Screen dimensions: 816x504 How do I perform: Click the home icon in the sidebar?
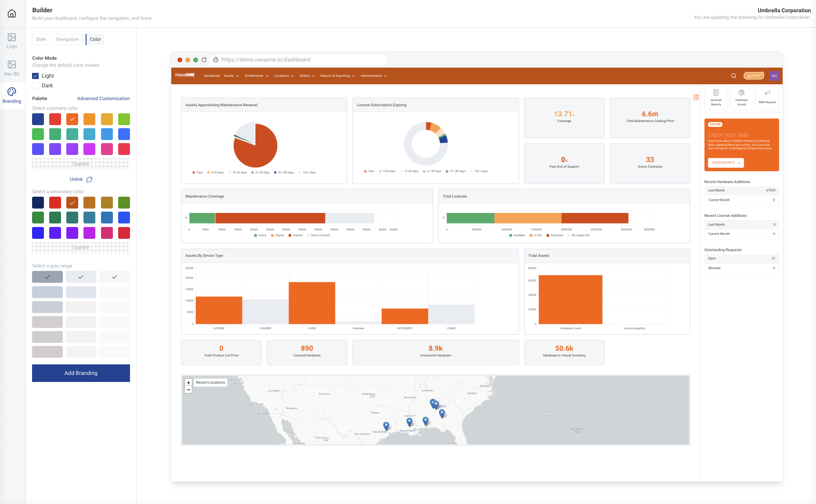(x=12, y=14)
